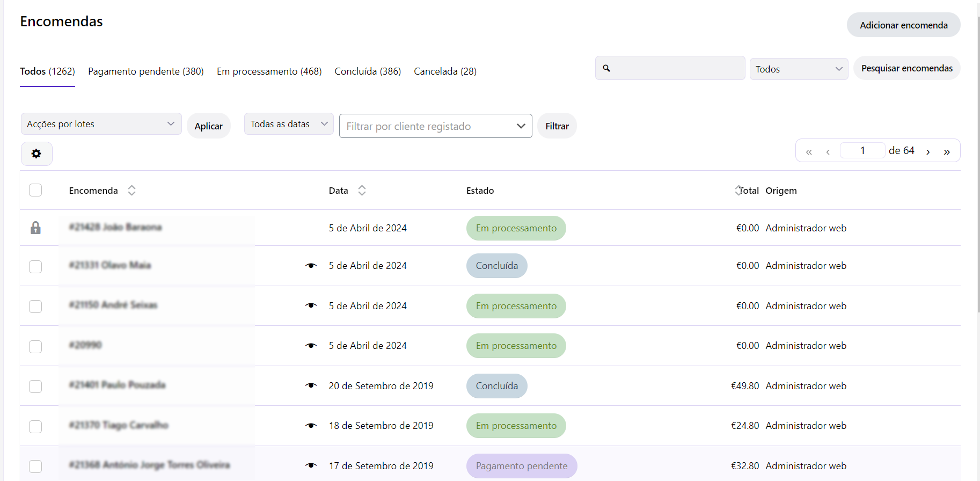Check the box for the André Seixas order
Screen dimensions: 980x481
[35, 306]
